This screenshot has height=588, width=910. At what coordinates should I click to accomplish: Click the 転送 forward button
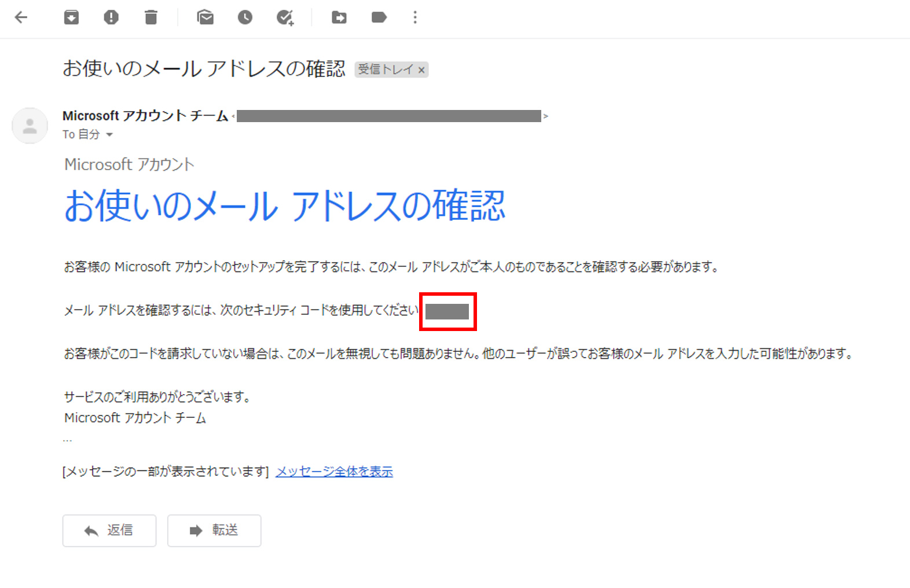(214, 531)
